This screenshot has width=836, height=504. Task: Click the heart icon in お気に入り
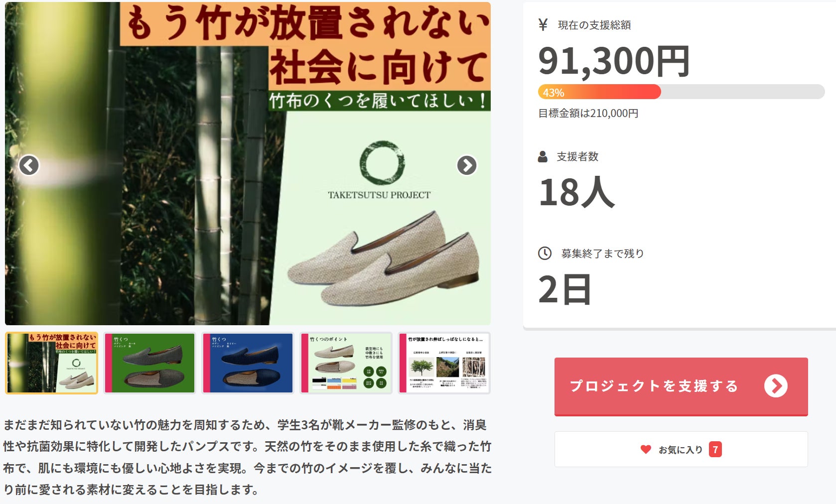point(646,449)
